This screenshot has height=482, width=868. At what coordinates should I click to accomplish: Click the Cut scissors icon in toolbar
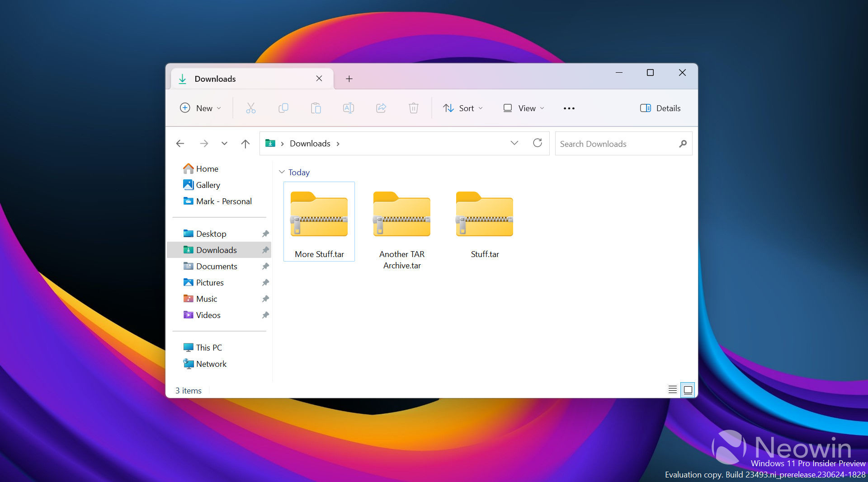(250, 108)
